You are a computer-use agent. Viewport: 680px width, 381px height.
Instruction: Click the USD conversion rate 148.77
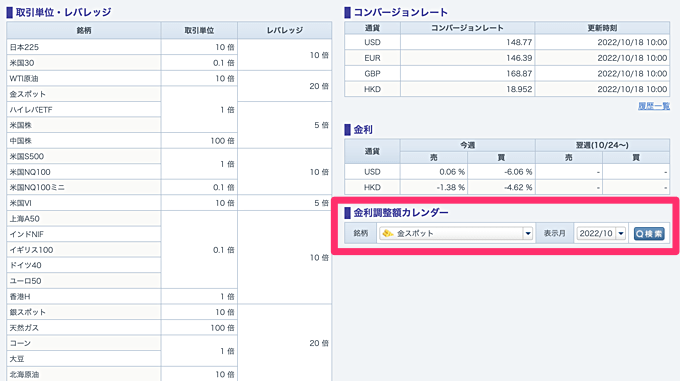519,42
